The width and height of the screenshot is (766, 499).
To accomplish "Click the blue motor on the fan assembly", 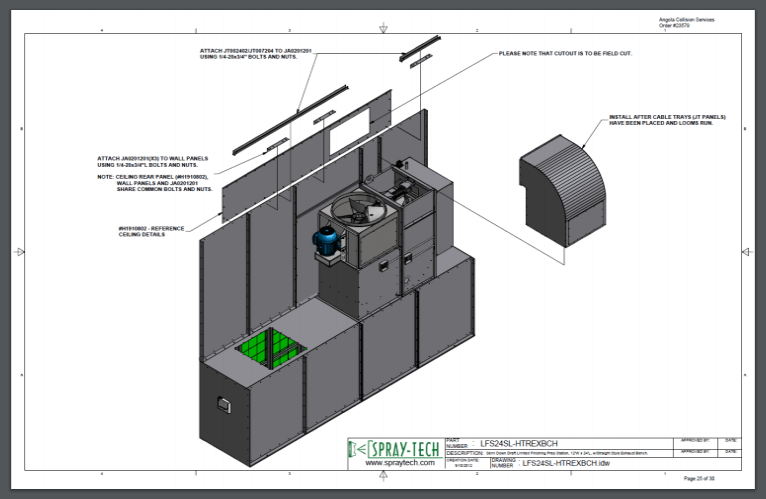I will pos(325,241).
